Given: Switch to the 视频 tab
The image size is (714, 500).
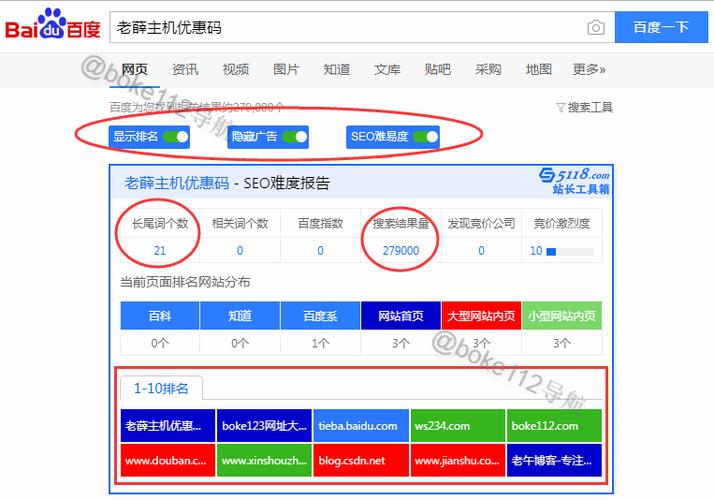Looking at the screenshot, I should [x=235, y=69].
